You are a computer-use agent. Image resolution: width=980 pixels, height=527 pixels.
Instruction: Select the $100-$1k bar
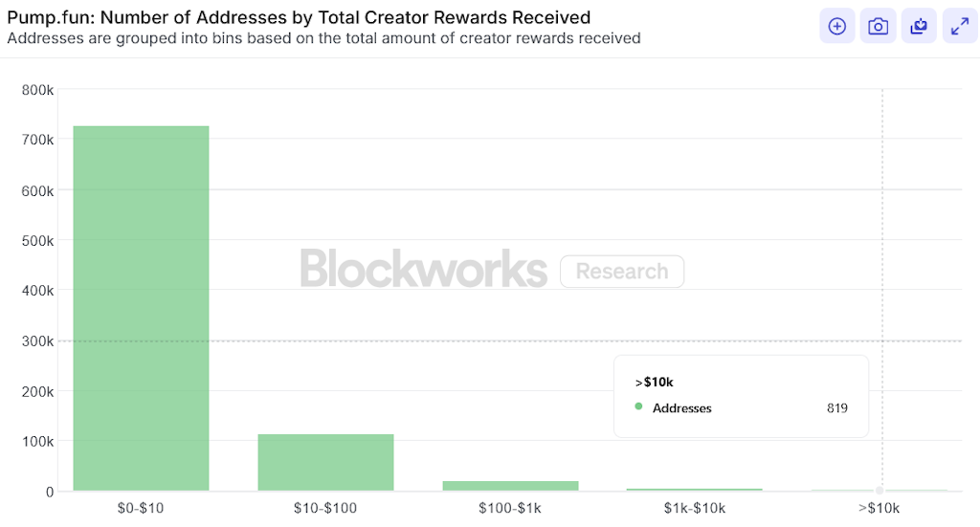pyautogui.click(x=510, y=486)
